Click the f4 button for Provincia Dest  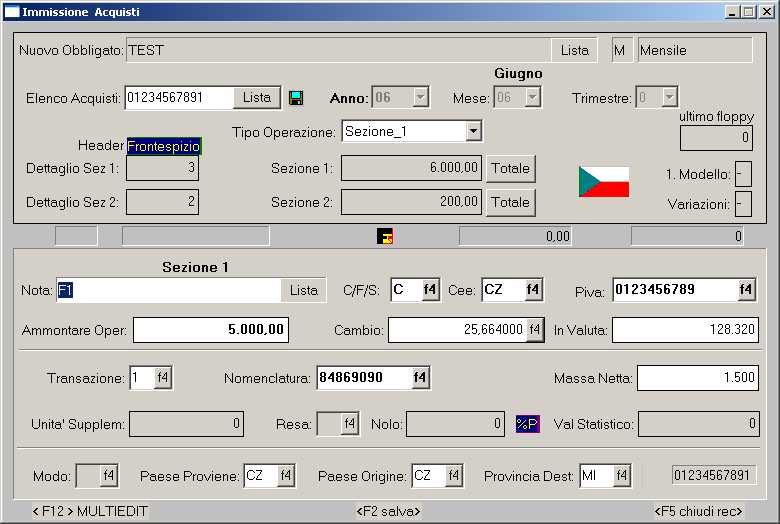(622, 476)
